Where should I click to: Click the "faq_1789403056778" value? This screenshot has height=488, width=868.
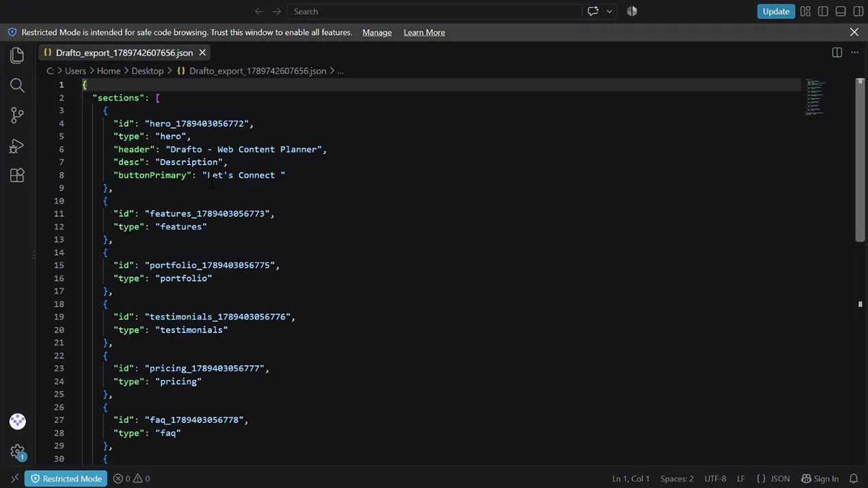tap(194, 420)
